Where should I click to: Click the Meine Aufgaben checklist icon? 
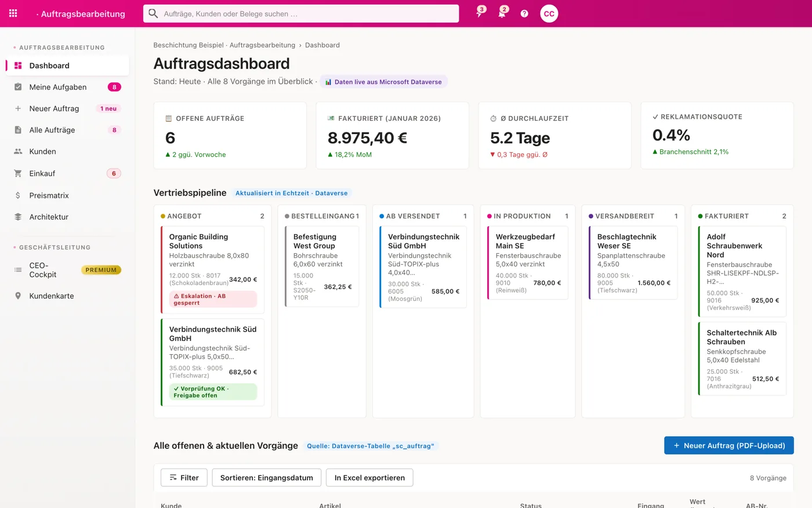(18, 87)
